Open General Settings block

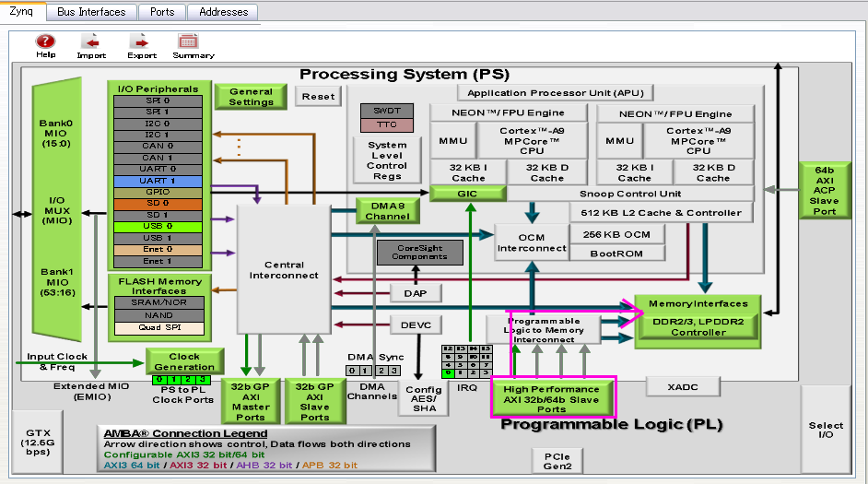pos(251,97)
